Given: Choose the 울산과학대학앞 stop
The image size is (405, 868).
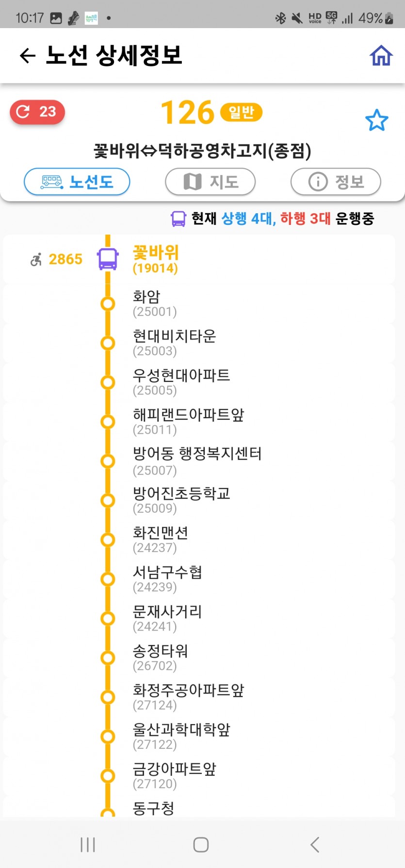Looking at the screenshot, I should point(181,736).
